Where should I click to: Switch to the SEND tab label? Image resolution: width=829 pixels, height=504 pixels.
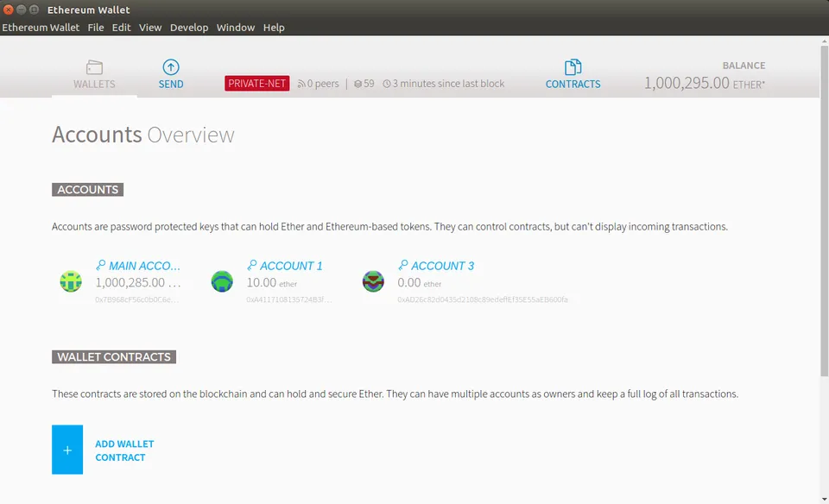(171, 84)
